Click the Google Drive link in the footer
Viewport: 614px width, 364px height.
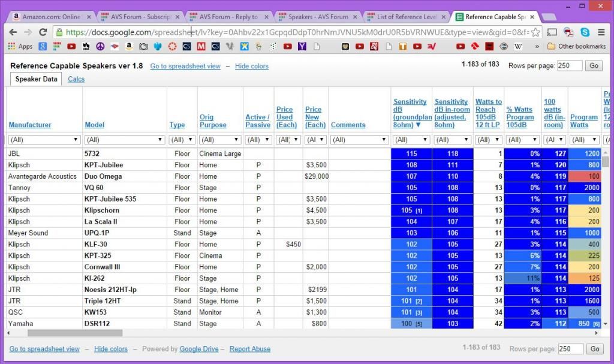point(199,349)
